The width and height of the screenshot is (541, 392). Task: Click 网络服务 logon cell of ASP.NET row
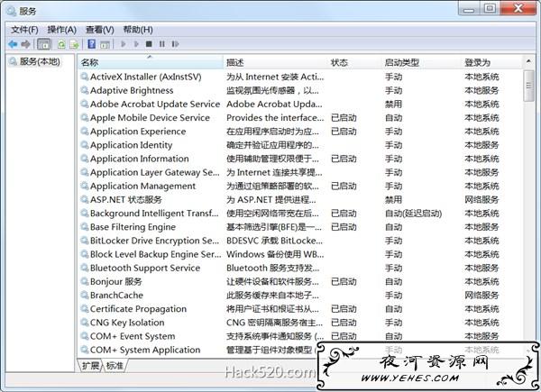coord(481,200)
